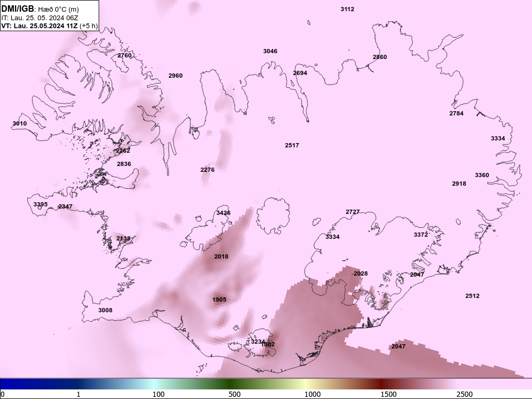Select the 3010 height label

(x=20, y=123)
